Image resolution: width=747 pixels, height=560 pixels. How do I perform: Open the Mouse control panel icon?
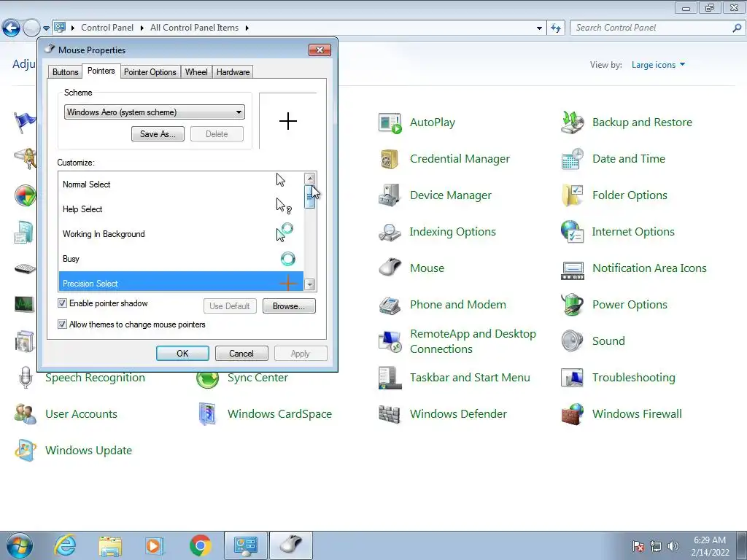pos(390,268)
